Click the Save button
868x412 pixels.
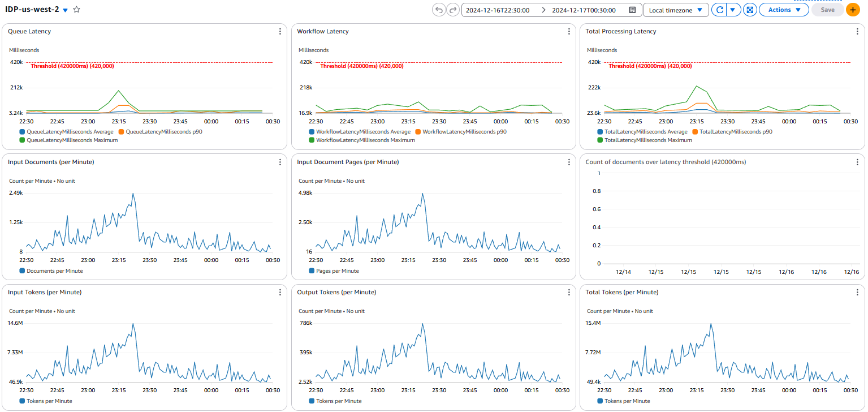pos(827,10)
